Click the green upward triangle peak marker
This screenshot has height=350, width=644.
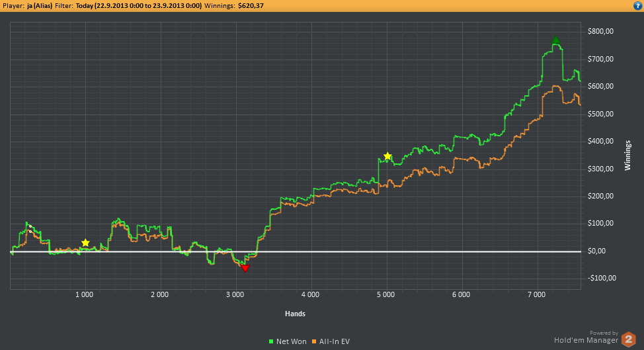[x=556, y=40]
